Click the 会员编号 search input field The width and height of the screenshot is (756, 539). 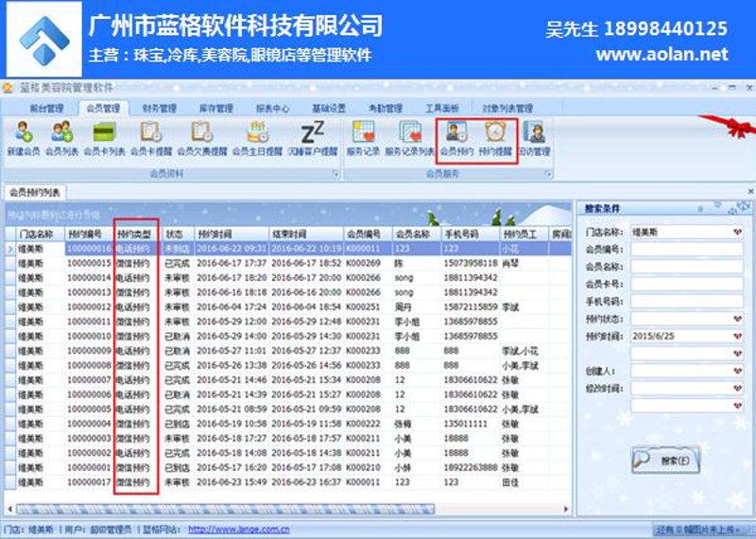pyautogui.click(x=687, y=250)
